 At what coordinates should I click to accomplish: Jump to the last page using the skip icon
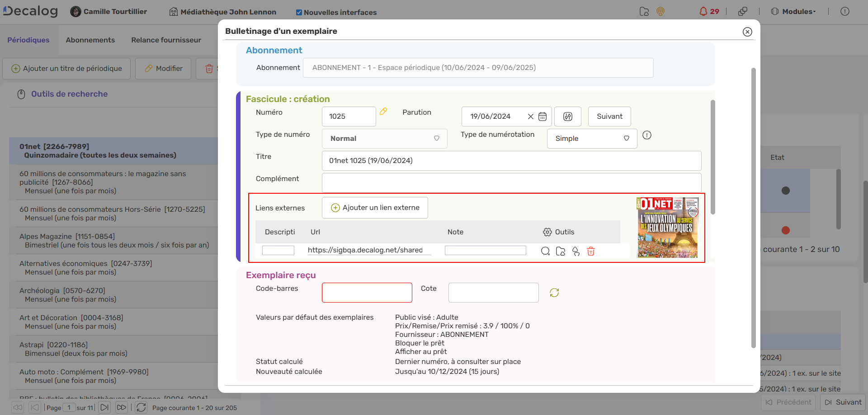tap(121, 407)
